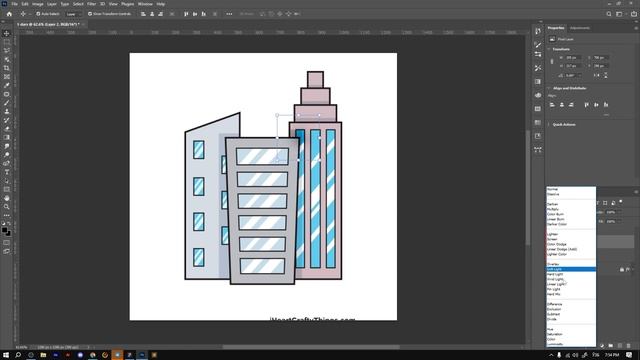640x360 pixels.
Task: Click the Align horizontal centers icon in the options bar
Action: (152, 14)
